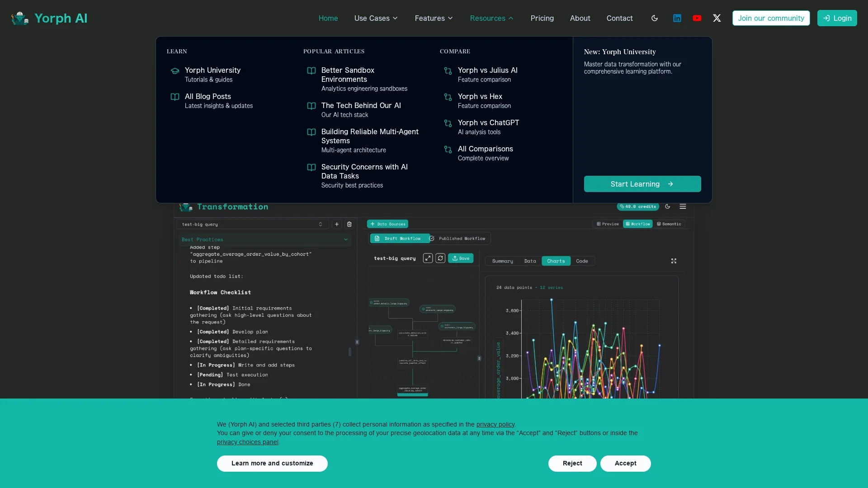Click the Login button
This screenshot has height=488, width=868.
coord(837,18)
